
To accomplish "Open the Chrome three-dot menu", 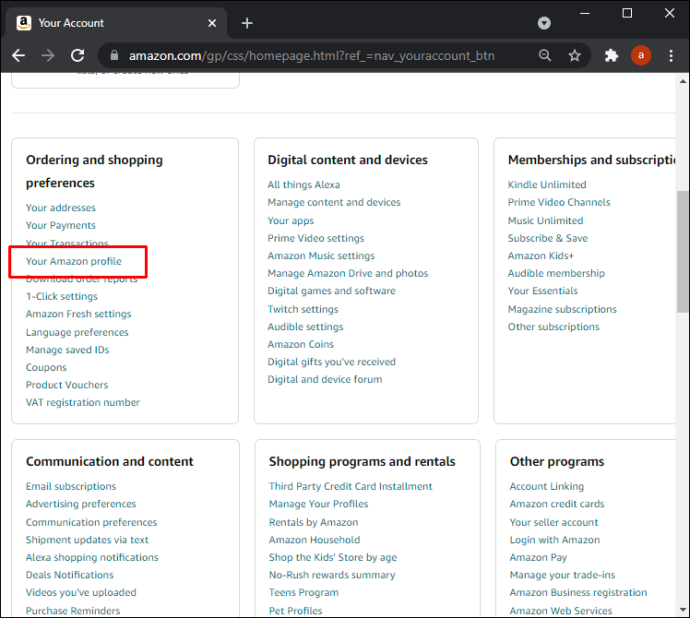I will tap(671, 55).
